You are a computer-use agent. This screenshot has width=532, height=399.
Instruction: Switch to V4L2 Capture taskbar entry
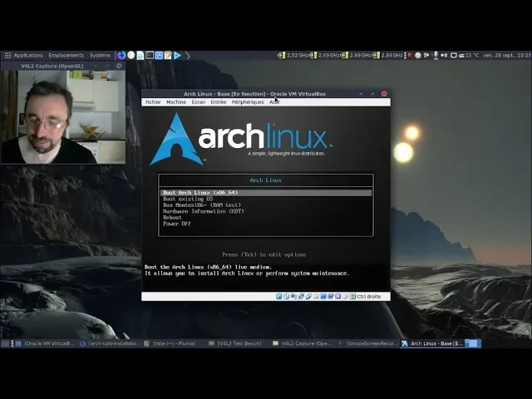(x=303, y=343)
